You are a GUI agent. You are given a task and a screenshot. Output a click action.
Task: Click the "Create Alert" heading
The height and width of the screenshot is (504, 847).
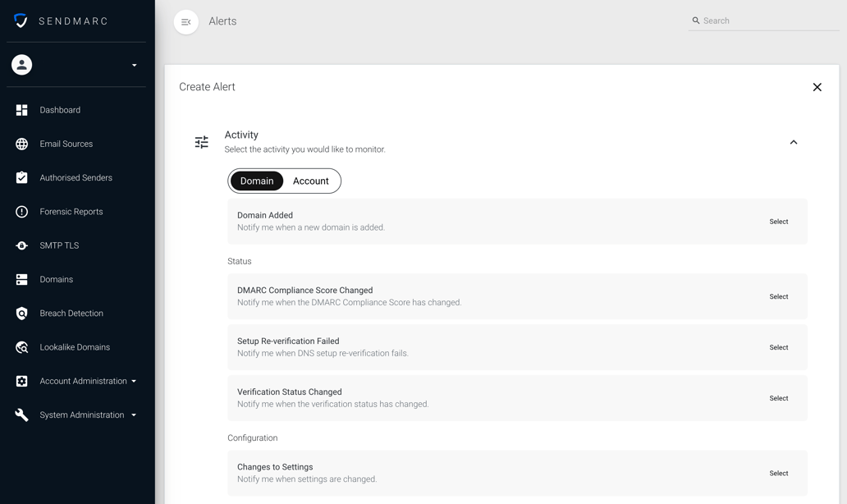coord(207,87)
